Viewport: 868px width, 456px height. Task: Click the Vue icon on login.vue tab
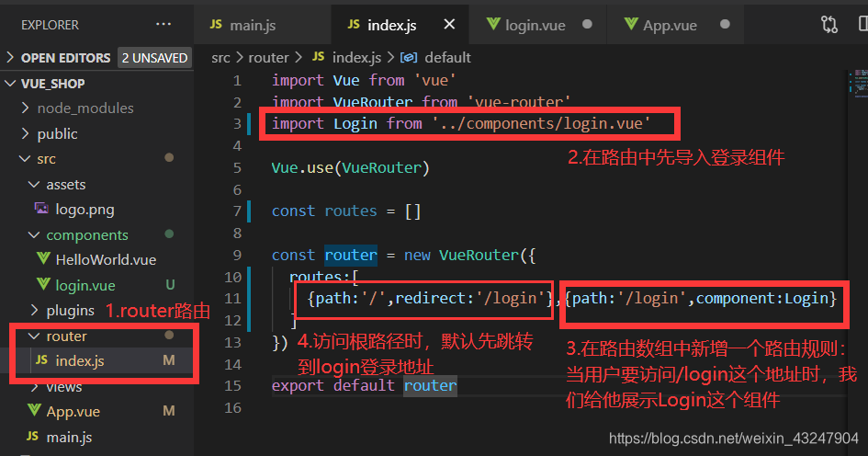[493, 25]
